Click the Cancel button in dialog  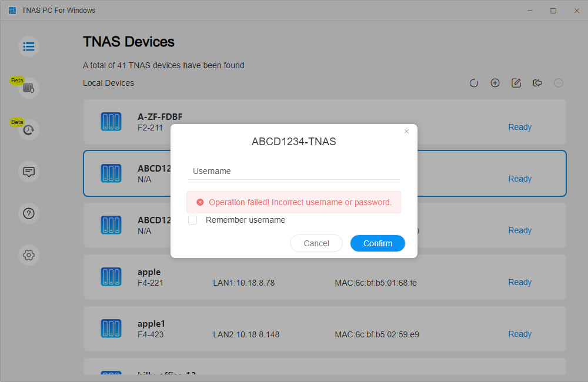click(316, 243)
